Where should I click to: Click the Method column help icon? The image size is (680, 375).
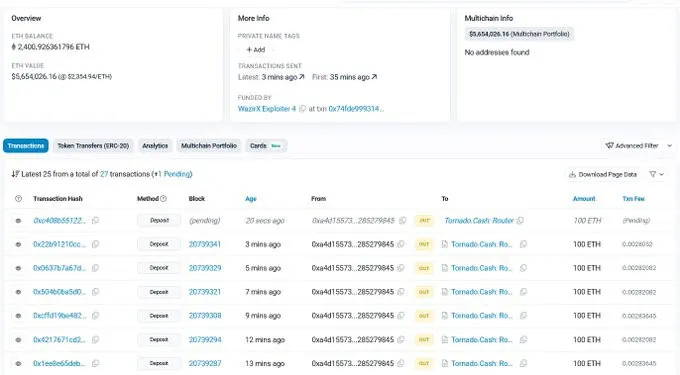[x=163, y=199]
